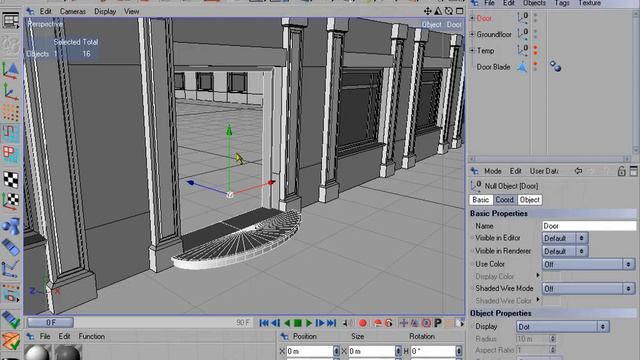Go to end of animation
The height and width of the screenshot is (360, 640).
pyautogui.click(x=331, y=323)
